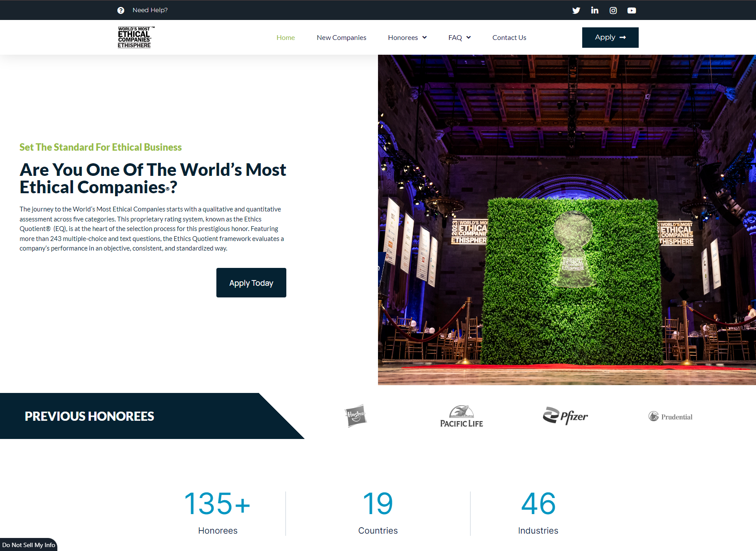The height and width of the screenshot is (551, 756).
Task: Open the YouTube social icon
Action: point(632,10)
